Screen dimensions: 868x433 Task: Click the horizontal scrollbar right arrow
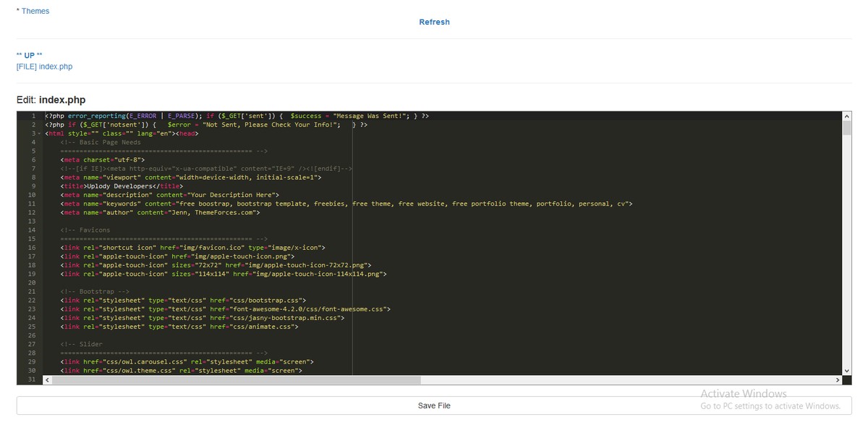838,379
